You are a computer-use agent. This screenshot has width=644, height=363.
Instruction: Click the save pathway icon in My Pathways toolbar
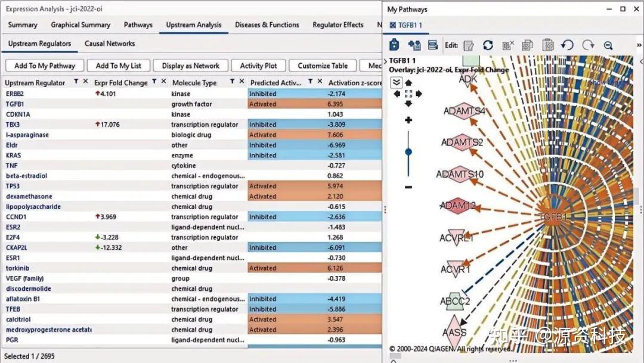394,45
